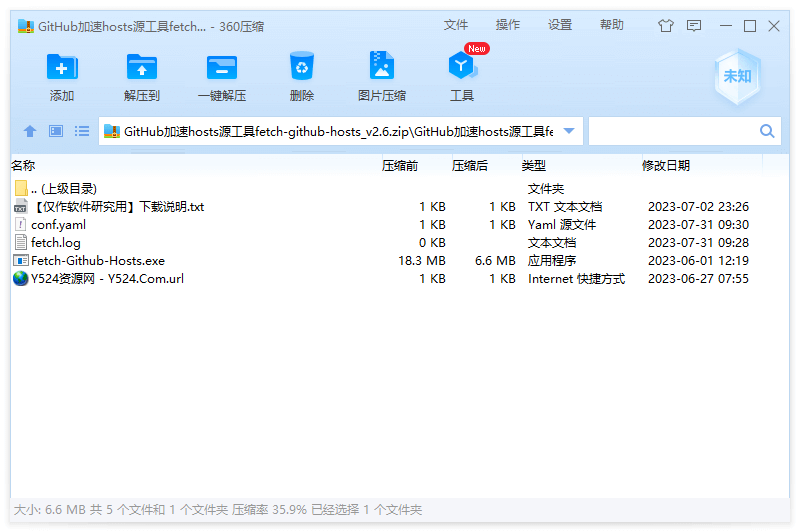Click inside the search input field

(673, 131)
